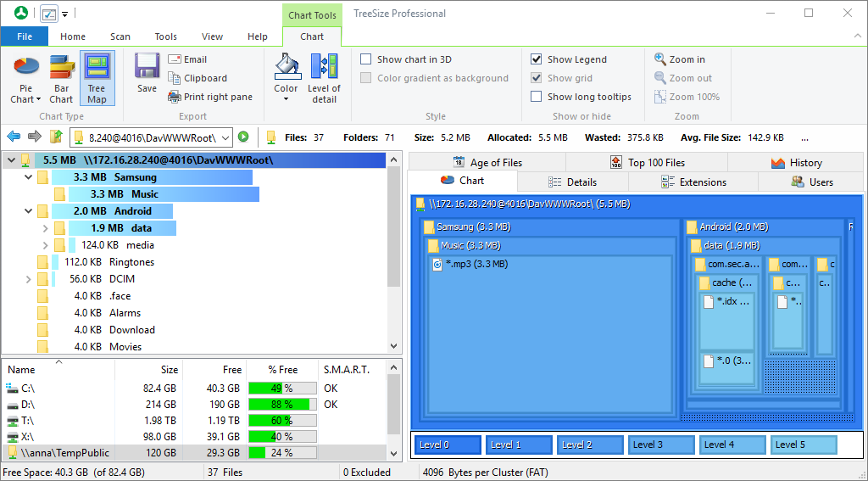Collapse the Samsung folder node
Image resolution: width=868 pixels, height=481 pixels.
(x=30, y=177)
